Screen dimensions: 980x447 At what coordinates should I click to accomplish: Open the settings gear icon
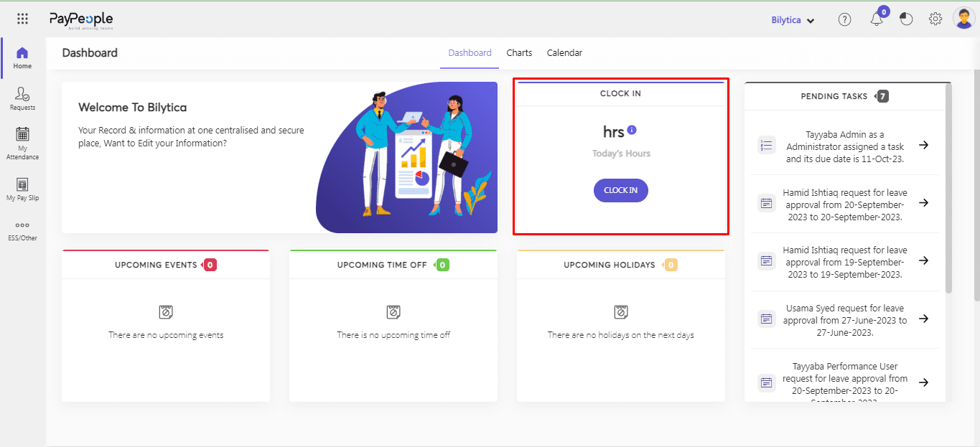pyautogui.click(x=935, y=19)
